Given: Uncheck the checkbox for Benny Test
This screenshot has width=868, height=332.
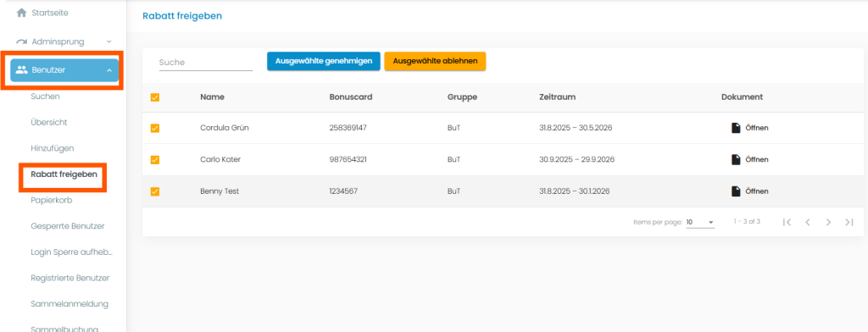Looking at the screenshot, I should pos(155,191).
